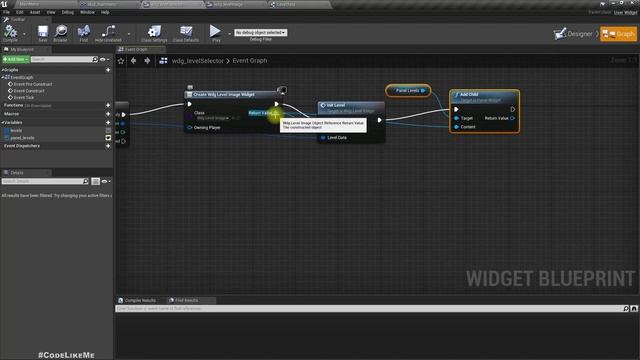
Task: Click the Functions section header
Action: [x=13, y=105]
